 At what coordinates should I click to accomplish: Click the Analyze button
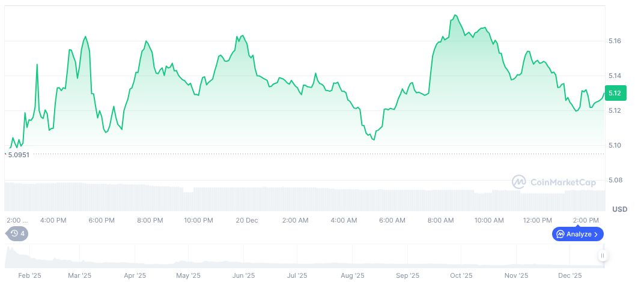pyautogui.click(x=577, y=234)
